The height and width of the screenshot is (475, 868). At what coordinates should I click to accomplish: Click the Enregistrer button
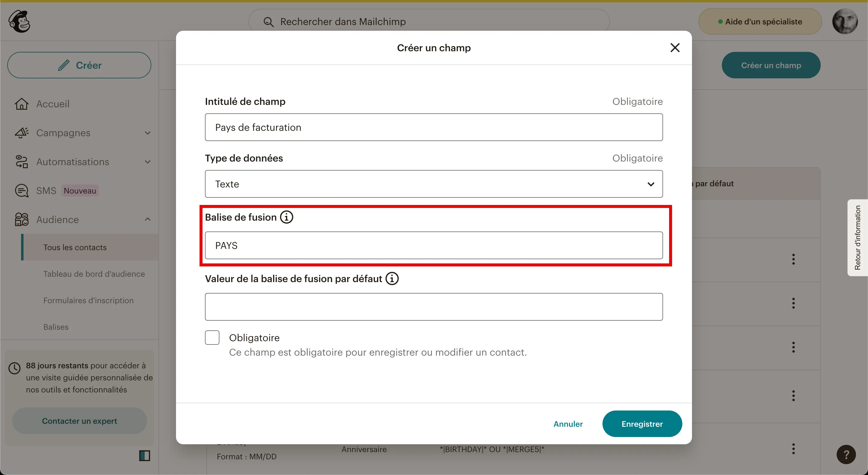(x=642, y=424)
